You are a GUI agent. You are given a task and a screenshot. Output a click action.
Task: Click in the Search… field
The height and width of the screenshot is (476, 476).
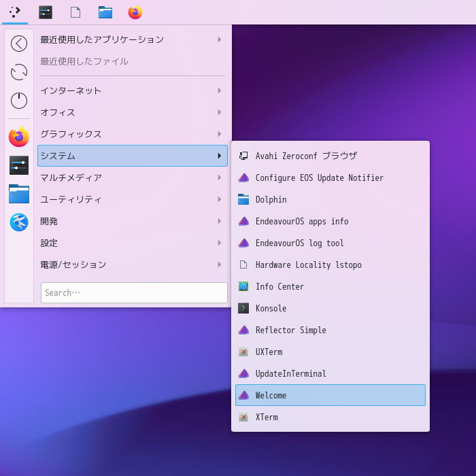(x=134, y=292)
